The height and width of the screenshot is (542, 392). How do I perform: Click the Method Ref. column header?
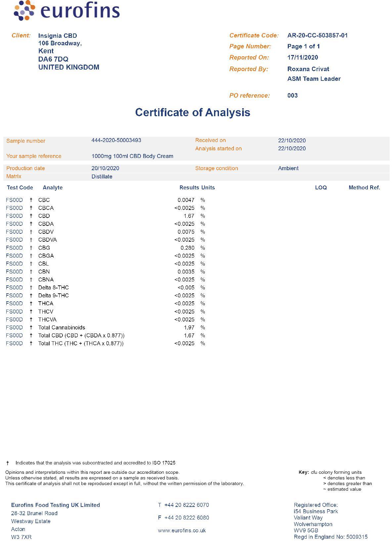pyautogui.click(x=364, y=188)
